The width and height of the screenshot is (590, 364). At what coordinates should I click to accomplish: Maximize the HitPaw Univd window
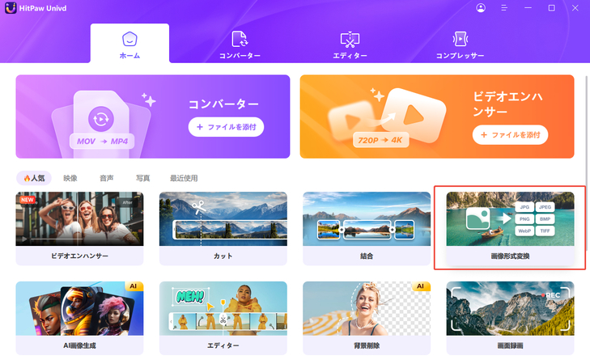(x=552, y=8)
